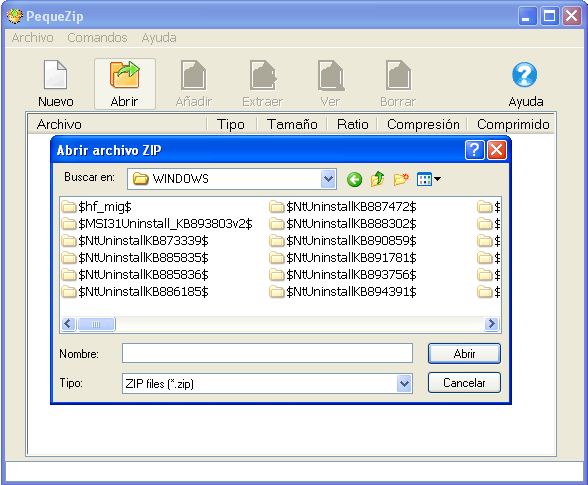Image resolution: width=588 pixels, height=485 pixels.
Task: Click the Cancelar button
Action: [464, 383]
